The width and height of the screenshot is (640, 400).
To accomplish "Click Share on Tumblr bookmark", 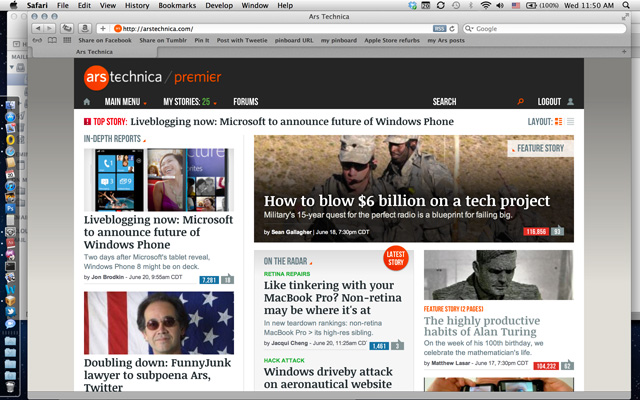I will click(163, 40).
